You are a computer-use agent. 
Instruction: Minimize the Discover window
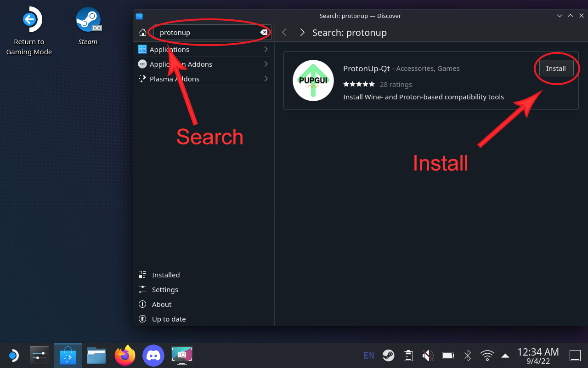(559, 16)
